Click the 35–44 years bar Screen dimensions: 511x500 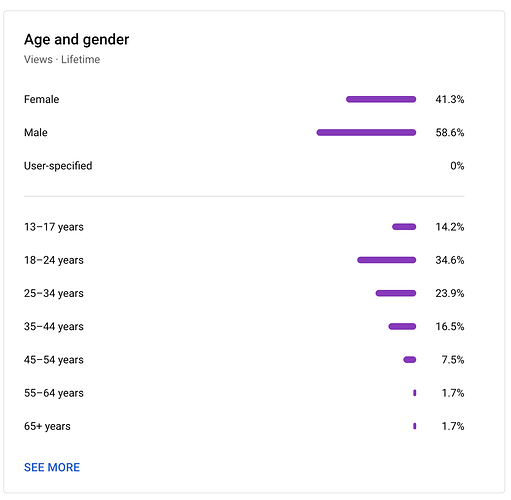point(402,326)
